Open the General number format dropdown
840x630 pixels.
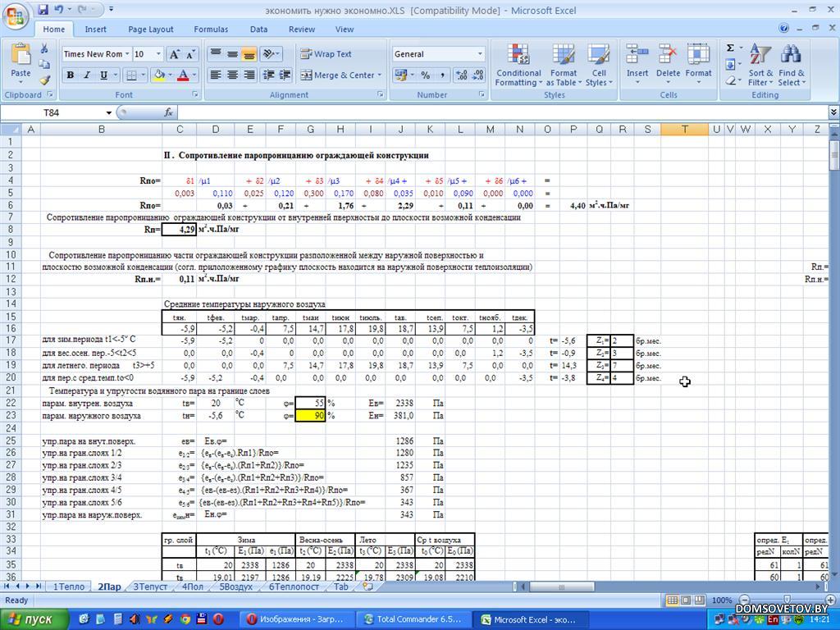pyautogui.click(x=480, y=54)
